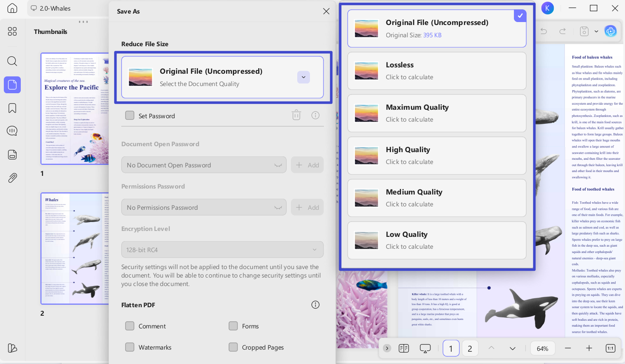Check the Watermarks flatten option
The height and width of the screenshot is (364, 625).
[x=130, y=347]
